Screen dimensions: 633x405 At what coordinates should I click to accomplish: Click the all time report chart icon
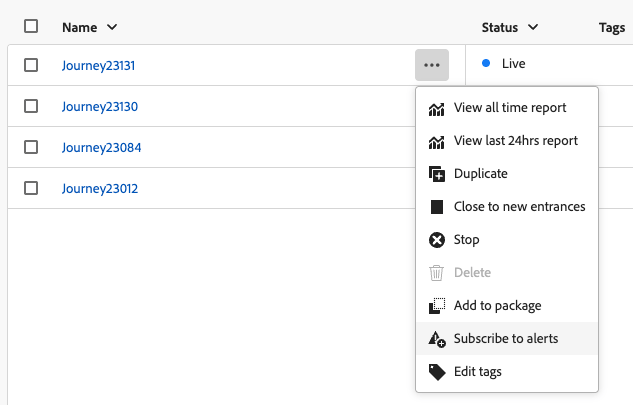(436, 108)
